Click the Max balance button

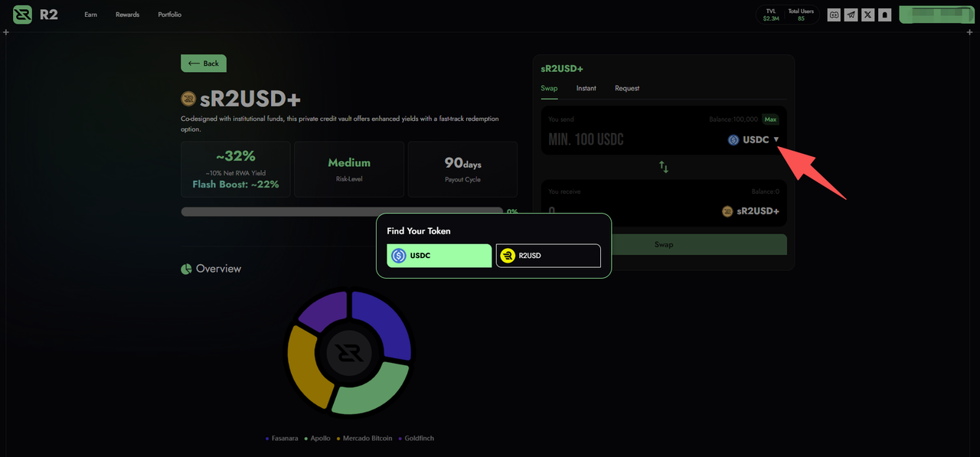(x=770, y=119)
